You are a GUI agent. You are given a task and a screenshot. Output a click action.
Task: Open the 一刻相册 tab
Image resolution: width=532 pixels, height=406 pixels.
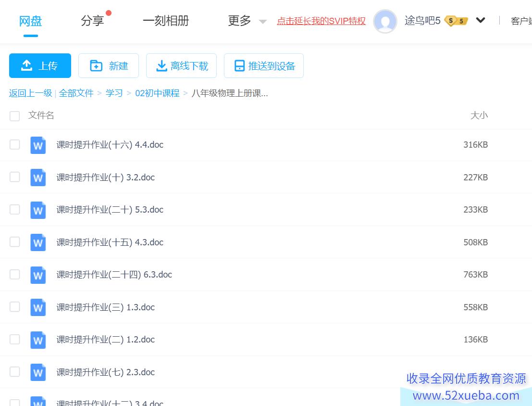pos(166,21)
